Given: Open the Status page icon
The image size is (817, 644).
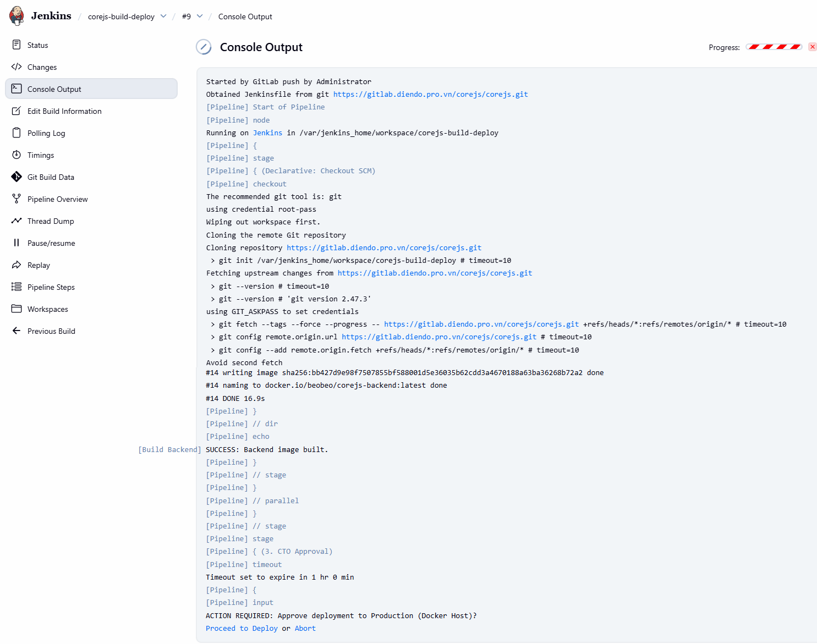Looking at the screenshot, I should pyautogui.click(x=17, y=45).
